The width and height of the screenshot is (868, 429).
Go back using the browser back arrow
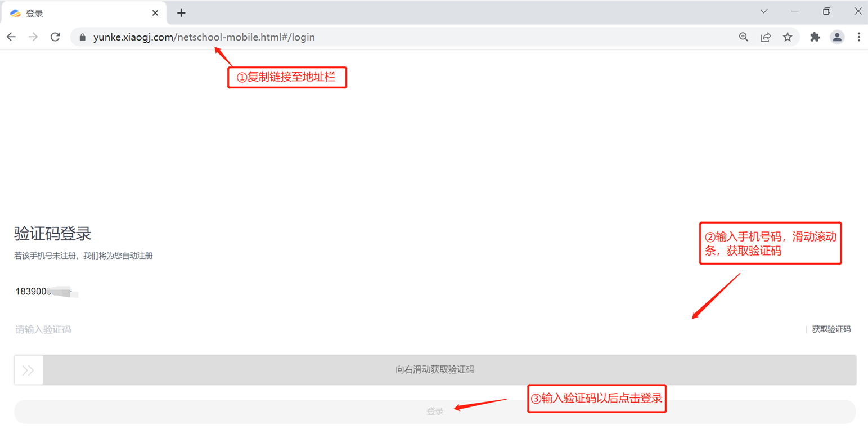tap(11, 37)
